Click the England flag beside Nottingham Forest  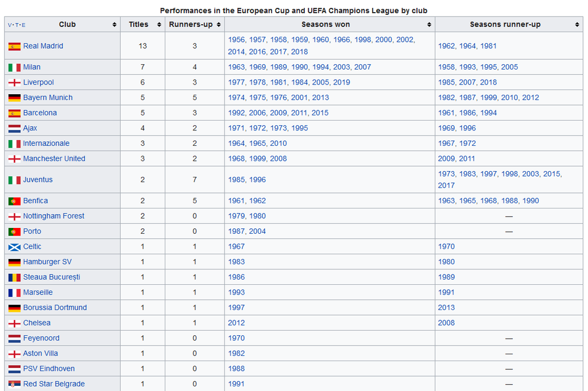pos(14,216)
